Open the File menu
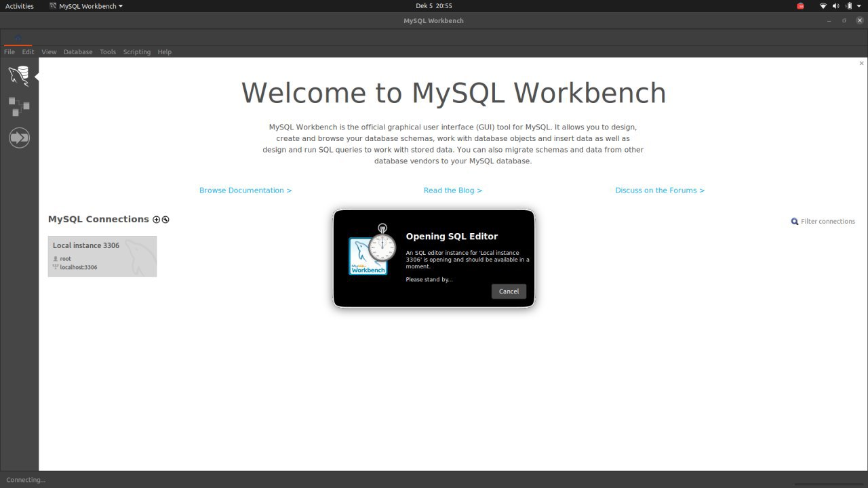The width and height of the screenshot is (868, 488). click(x=9, y=52)
